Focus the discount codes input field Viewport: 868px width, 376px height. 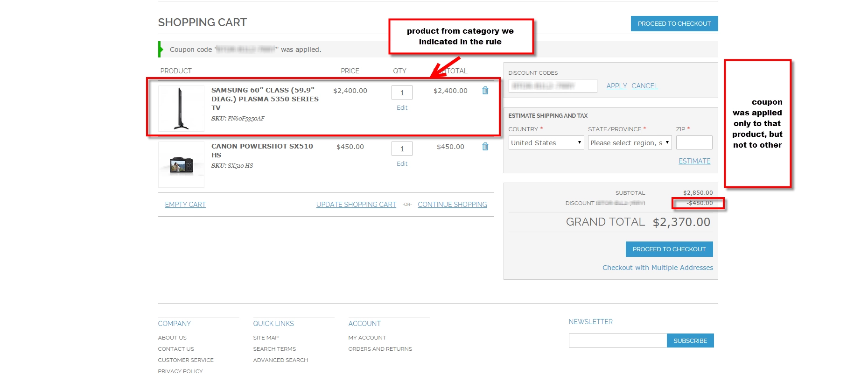coord(553,86)
